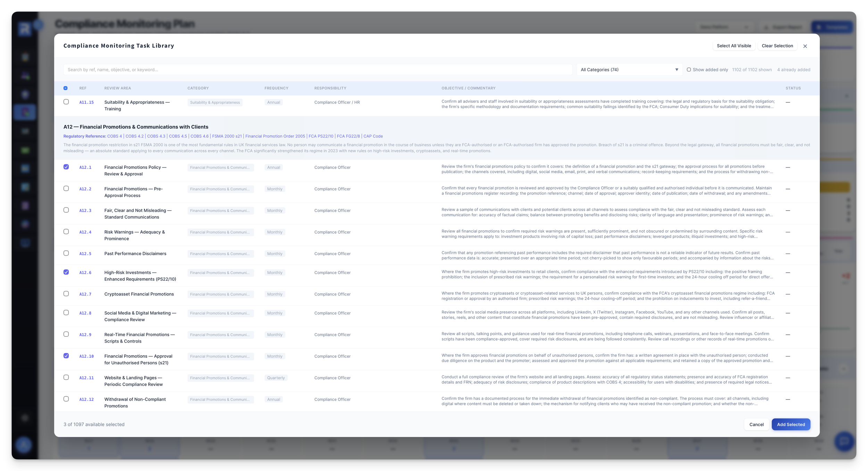Click the dropdown arrow in category filter

point(676,70)
